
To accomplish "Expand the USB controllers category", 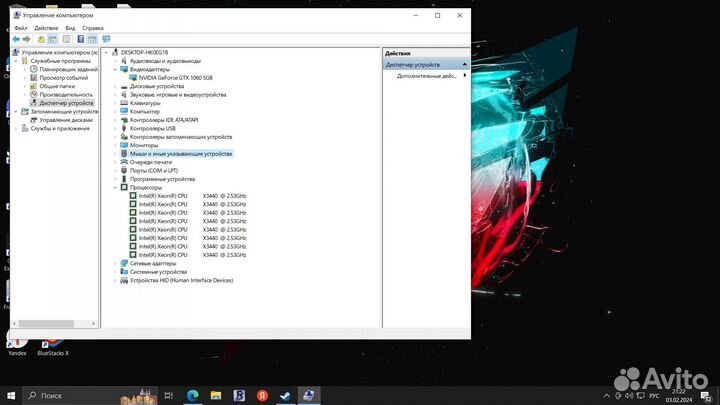I will coord(116,128).
